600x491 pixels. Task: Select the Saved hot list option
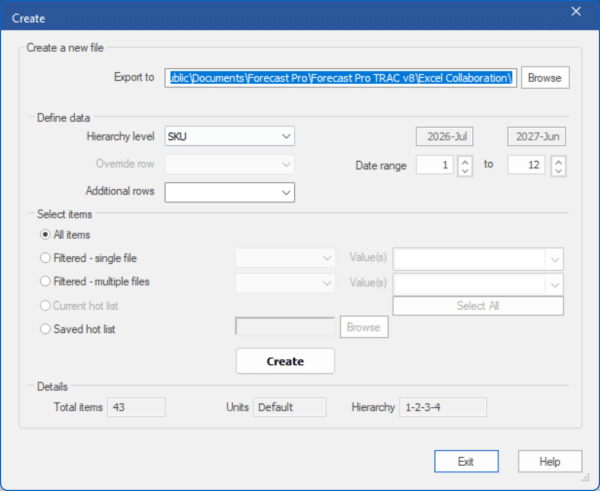[45, 328]
